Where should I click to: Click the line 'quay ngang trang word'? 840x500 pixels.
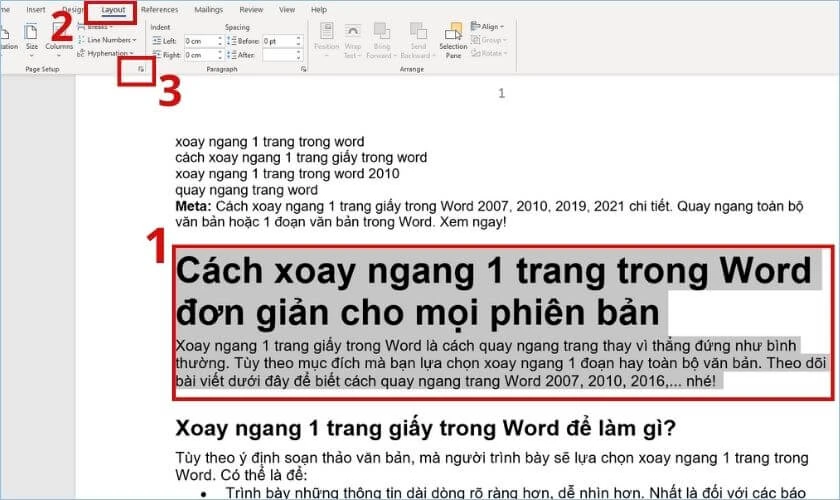[x=246, y=190]
